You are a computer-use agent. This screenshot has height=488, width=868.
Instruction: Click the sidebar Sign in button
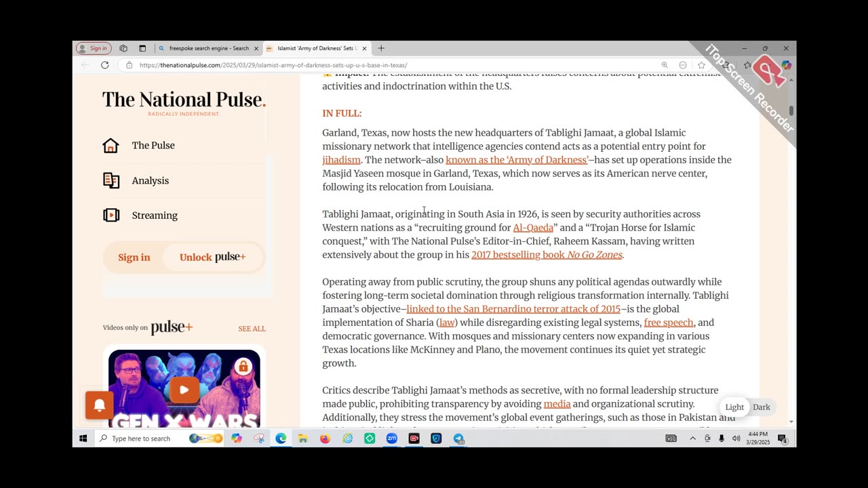(134, 257)
